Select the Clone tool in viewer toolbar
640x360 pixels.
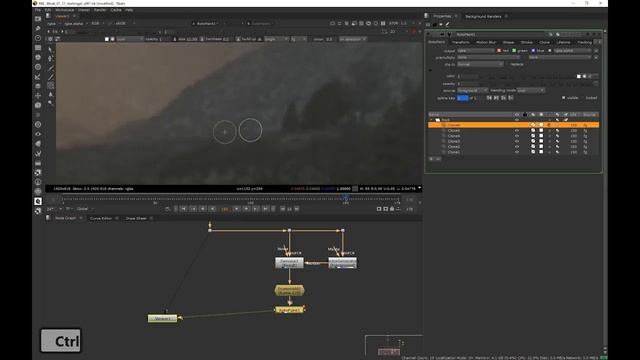click(51, 86)
